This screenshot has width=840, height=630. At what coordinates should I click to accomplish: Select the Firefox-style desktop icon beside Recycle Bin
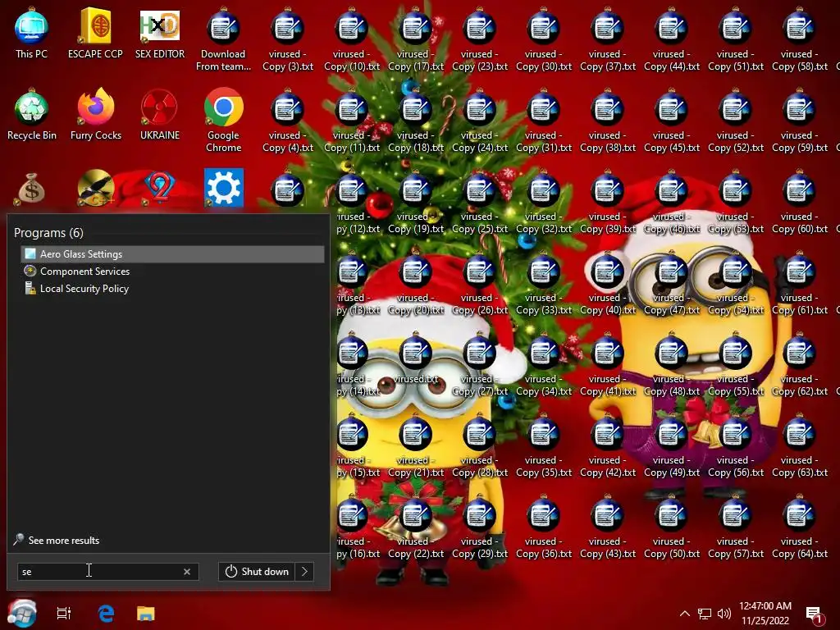coord(96,115)
